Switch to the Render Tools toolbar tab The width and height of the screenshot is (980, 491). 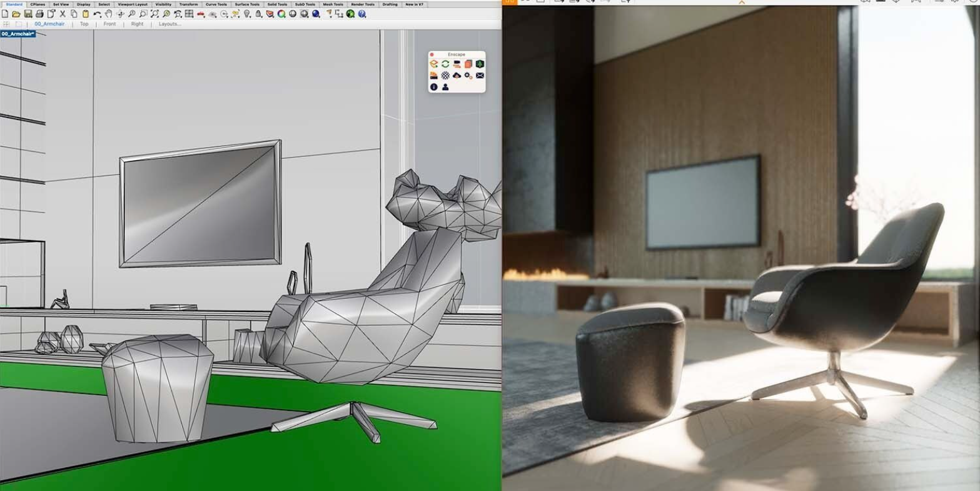pos(362,4)
